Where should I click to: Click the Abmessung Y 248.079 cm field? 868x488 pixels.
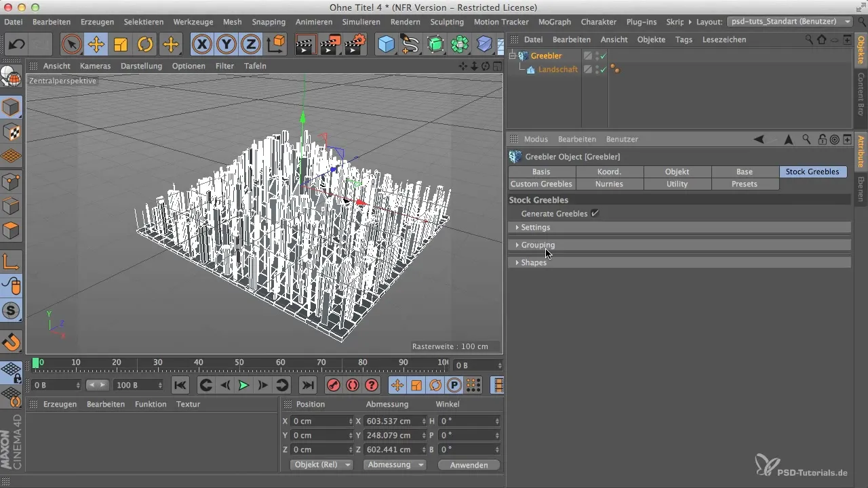point(395,435)
